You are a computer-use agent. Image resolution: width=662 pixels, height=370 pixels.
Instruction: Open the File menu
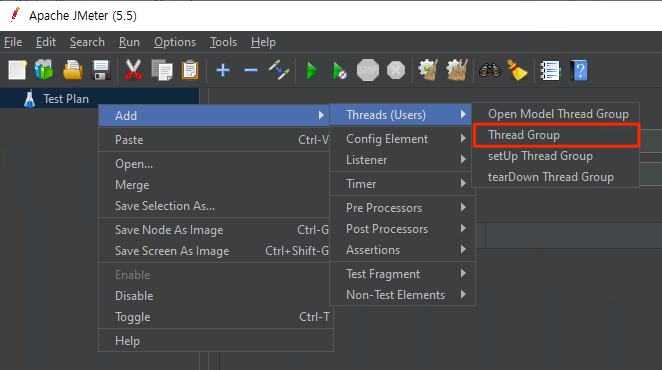point(13,42)
